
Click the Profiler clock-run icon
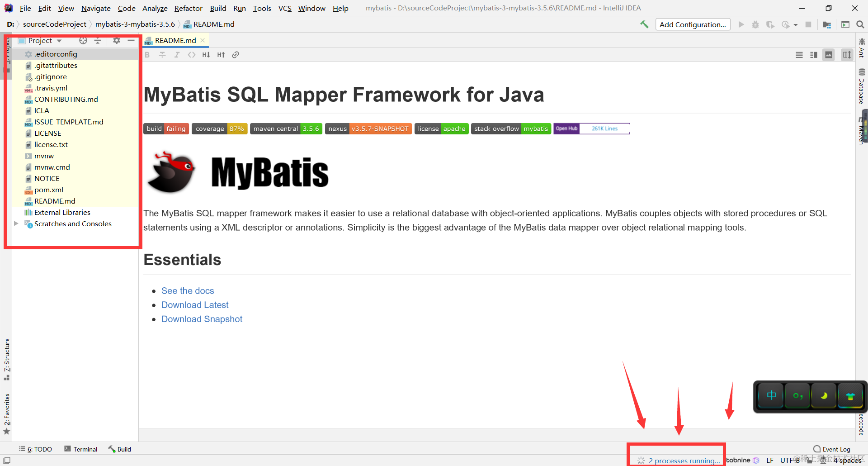click(786, 24)
